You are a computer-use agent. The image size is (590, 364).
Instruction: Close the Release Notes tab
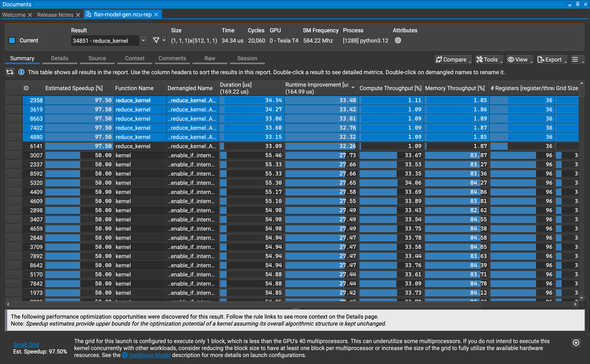(78, 15)
